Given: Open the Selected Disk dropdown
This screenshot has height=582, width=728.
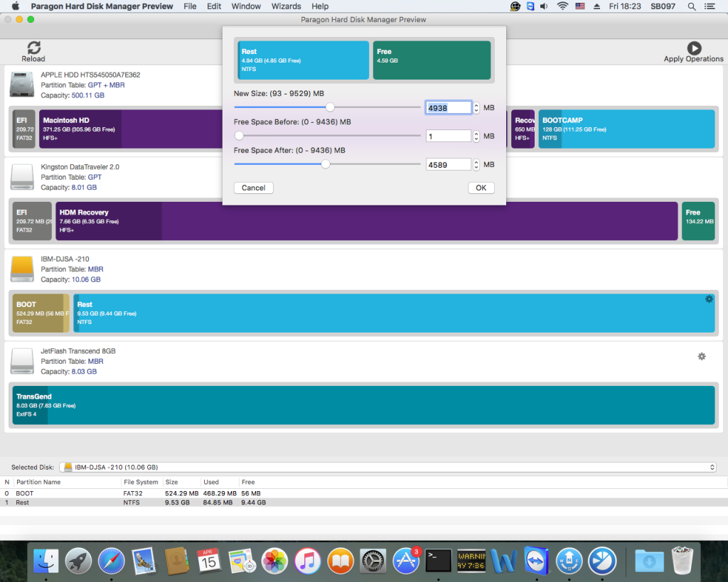Looking at the screenshot, I should pos(387,468).
